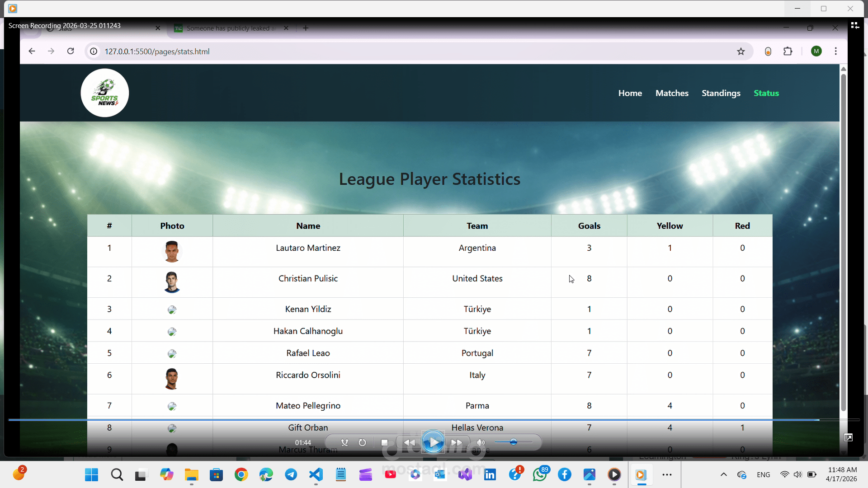Image resolution: width=868 pixels, height=488 pixels.
Task: Toggle shuffle mode in media player
Action: [344, 443]
